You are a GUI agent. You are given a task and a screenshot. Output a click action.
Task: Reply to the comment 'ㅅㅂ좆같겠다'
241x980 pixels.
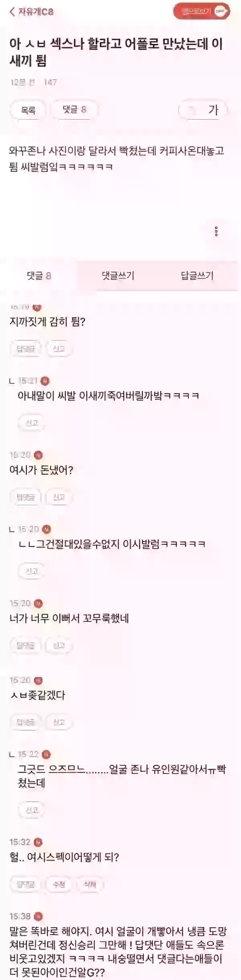click(25, 722)
